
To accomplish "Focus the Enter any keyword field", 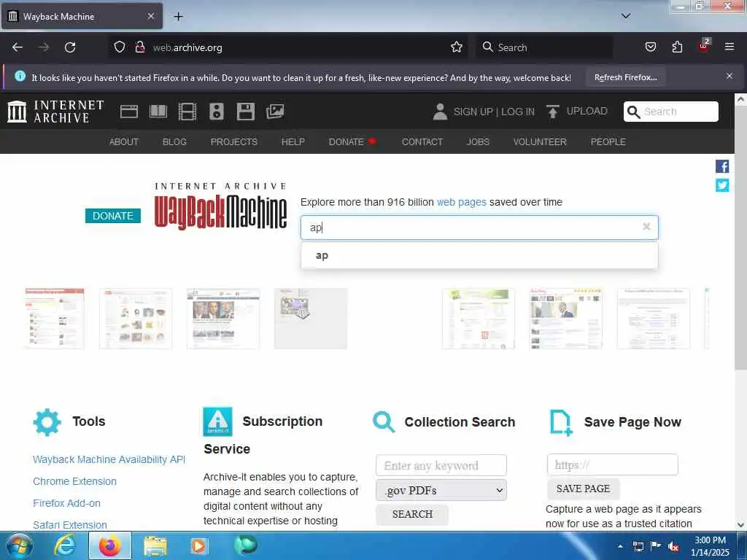I will (441, 465).
